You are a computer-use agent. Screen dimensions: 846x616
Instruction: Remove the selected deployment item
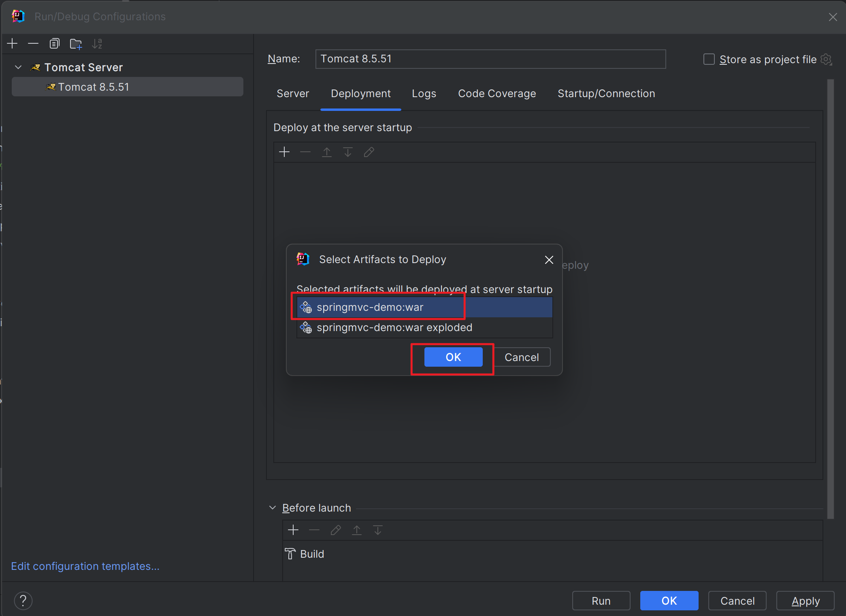305,152
